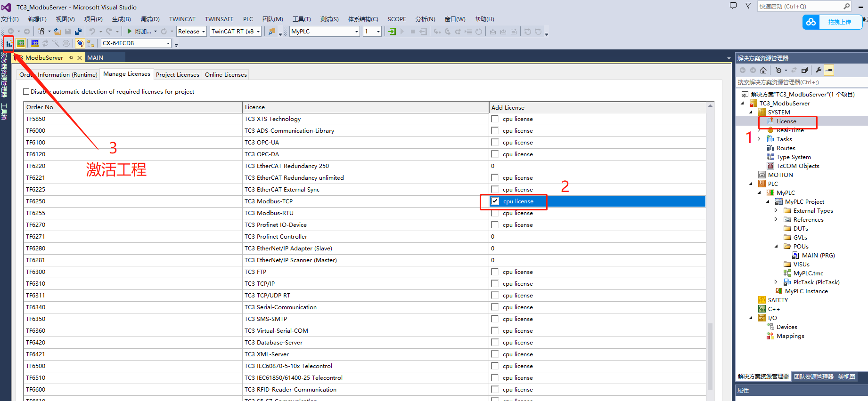Click the Restart TwinCAT Config Mode icon
The image size is (868, 401).
click(x=35, y=43)
